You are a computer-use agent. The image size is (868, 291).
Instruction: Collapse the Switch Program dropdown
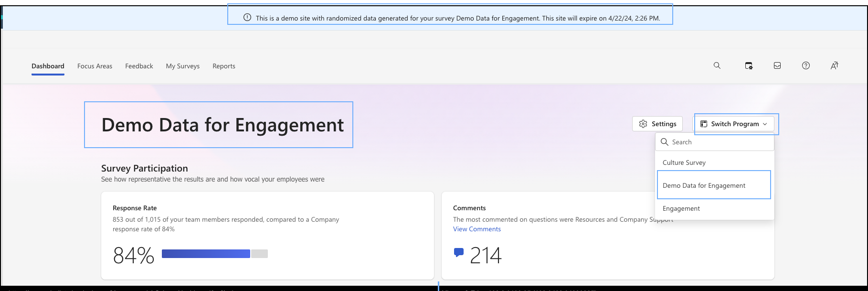tap(734, 124)
